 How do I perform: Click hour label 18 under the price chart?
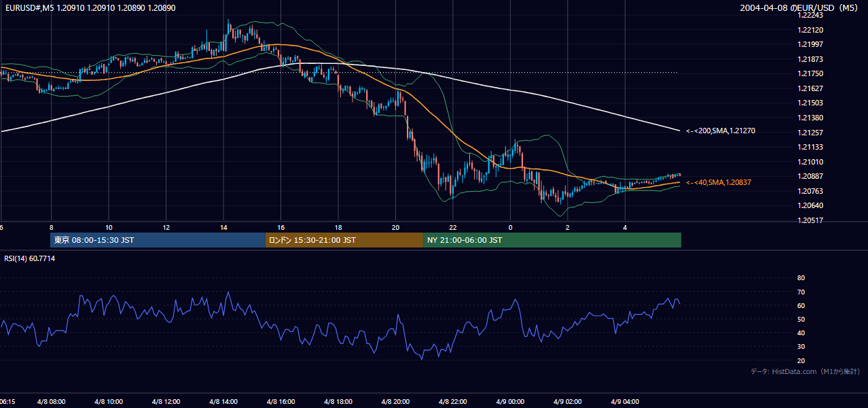pyautogui.click(x=338, y=227)
